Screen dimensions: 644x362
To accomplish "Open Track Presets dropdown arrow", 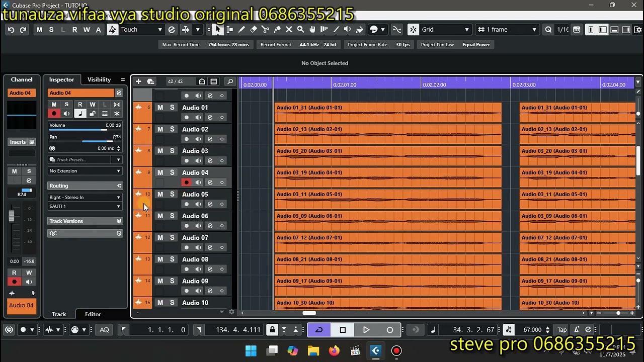I will click(119, 160).
